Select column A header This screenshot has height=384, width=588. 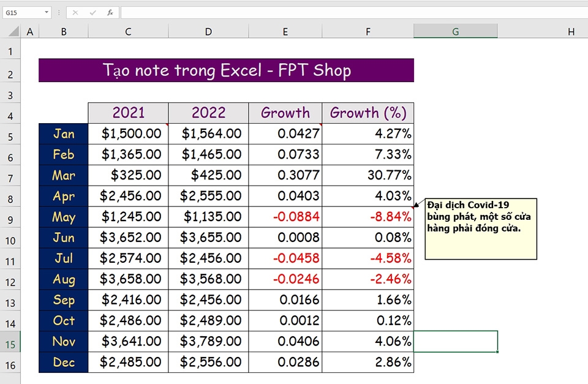coord(30,31)
